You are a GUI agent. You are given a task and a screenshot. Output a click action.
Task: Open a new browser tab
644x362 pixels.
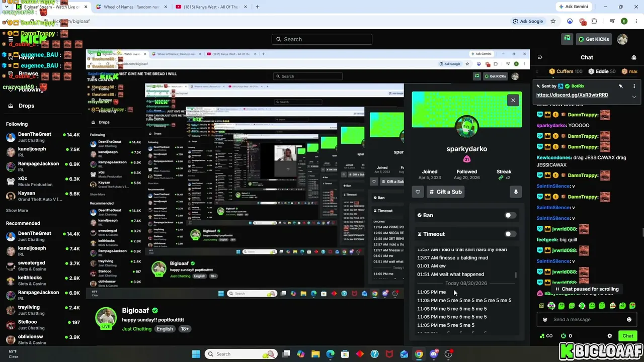257,7
